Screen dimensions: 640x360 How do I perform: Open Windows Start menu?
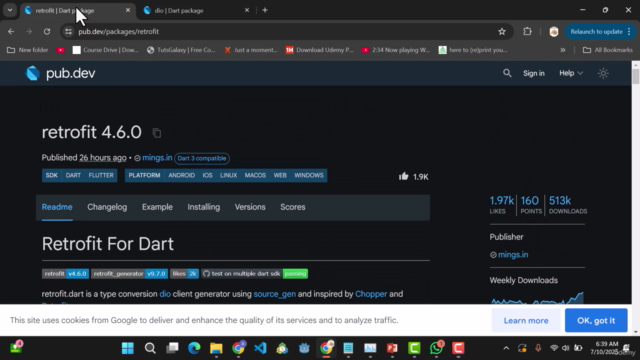point(128,348)
